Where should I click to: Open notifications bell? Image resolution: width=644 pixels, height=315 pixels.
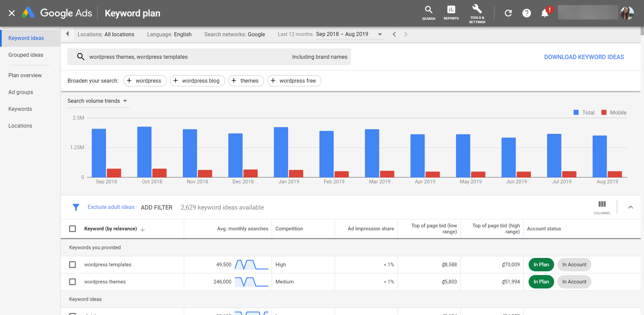click(x=545, y=13)
